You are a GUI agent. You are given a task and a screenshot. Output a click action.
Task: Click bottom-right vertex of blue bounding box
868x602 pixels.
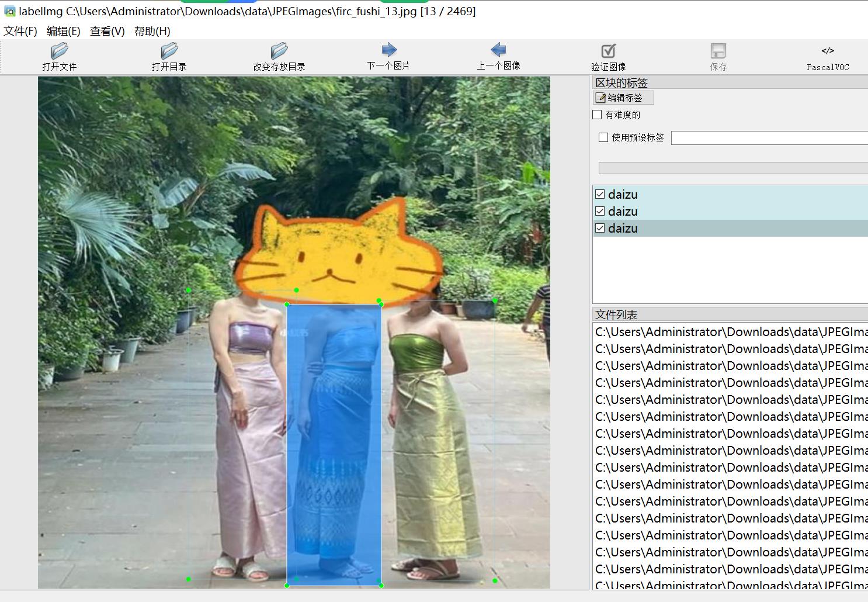[381, 585]
